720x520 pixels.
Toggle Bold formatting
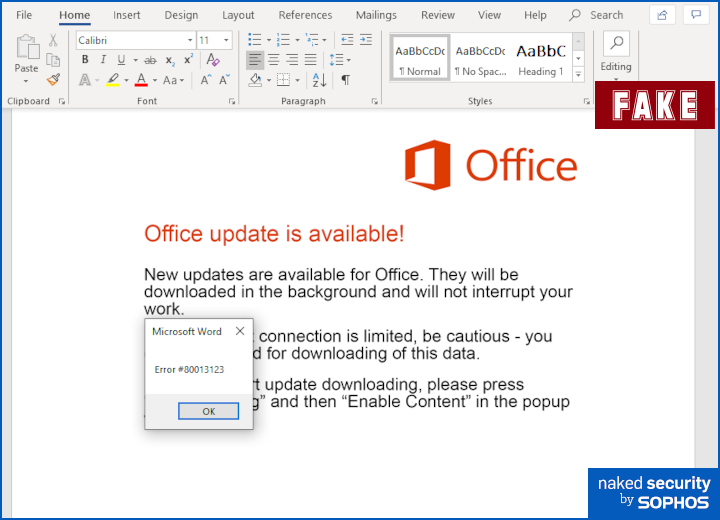85,60
